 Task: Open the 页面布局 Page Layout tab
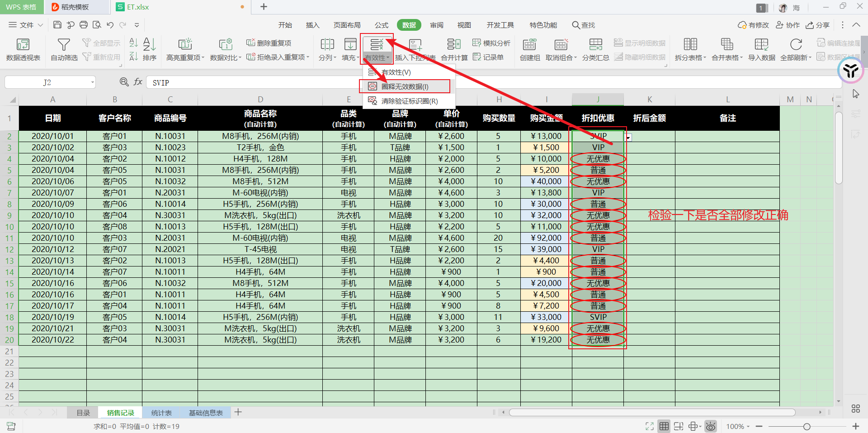tap(347, 25)
